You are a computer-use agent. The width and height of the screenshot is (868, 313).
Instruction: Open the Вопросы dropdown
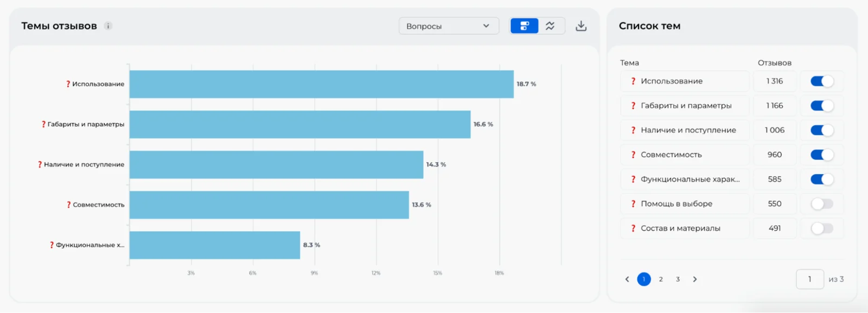pos(449,26)
